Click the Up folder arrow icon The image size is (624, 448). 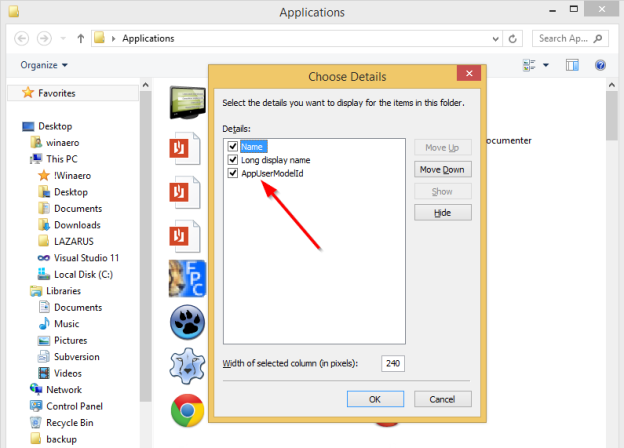tap(80, 38)
